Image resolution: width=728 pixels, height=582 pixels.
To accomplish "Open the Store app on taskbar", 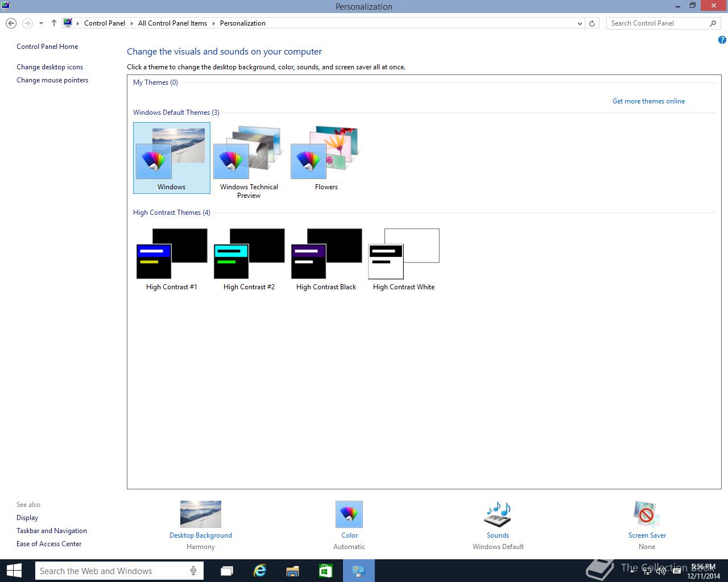I will click(326, 571).
